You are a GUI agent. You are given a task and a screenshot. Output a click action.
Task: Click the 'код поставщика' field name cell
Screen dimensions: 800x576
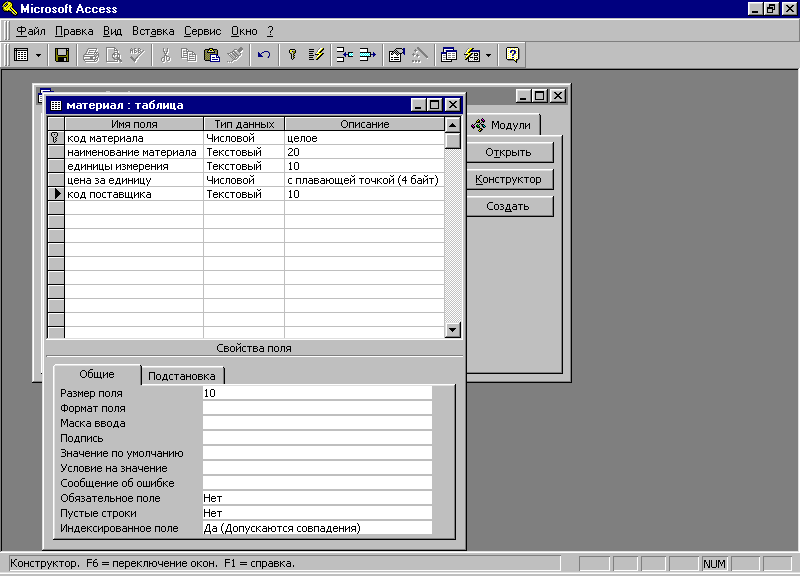134,194
